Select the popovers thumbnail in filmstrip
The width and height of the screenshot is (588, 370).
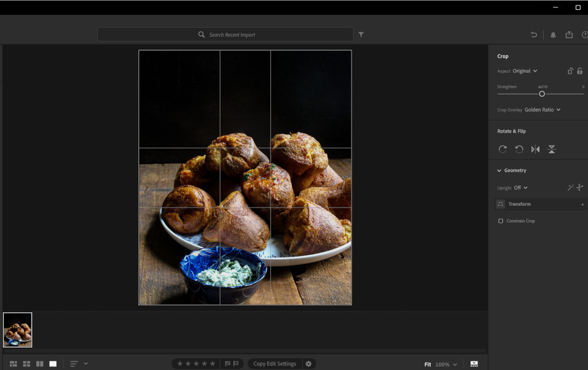click(18, 330)
